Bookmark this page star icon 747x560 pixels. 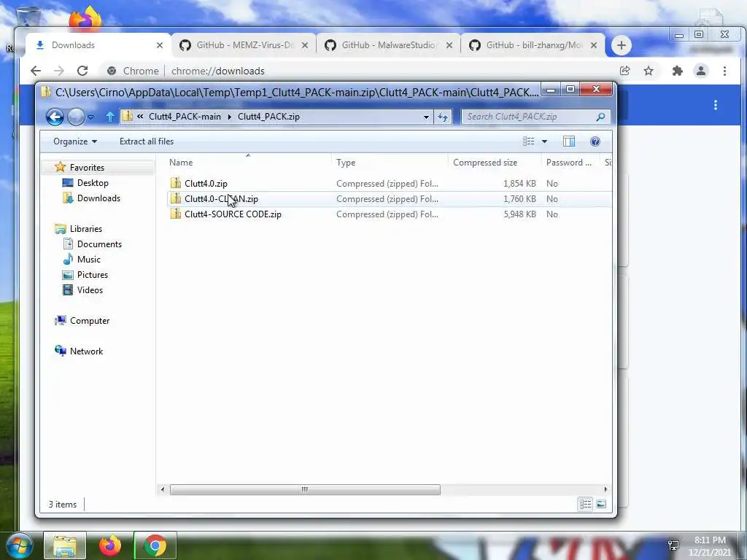tap(649, 71)
